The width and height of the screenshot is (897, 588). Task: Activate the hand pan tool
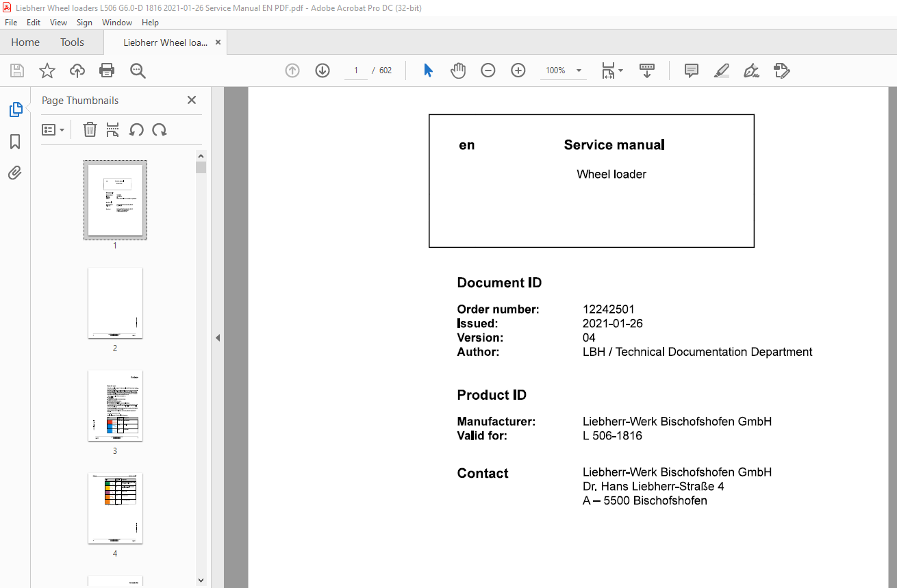458,71
